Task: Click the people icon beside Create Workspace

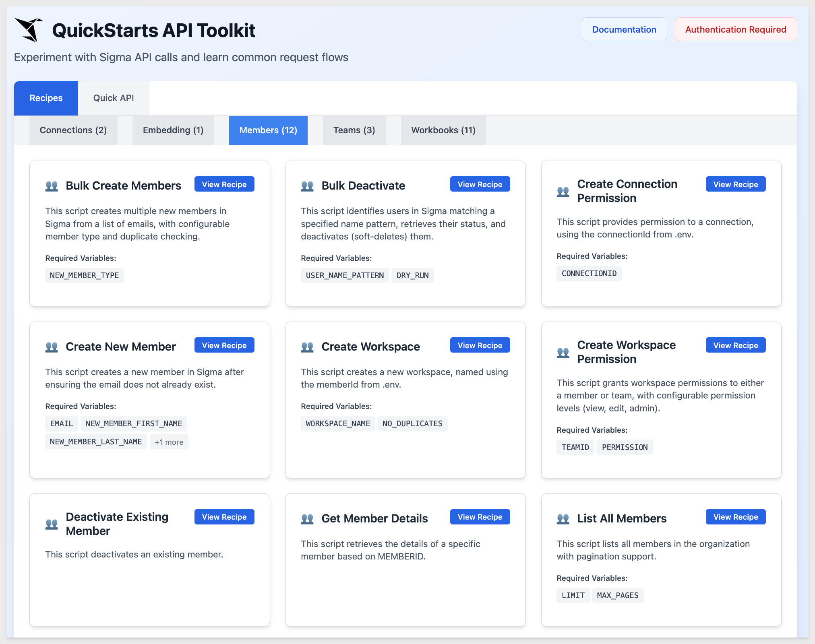Action: pyautogui.click(x=307, y=347)
